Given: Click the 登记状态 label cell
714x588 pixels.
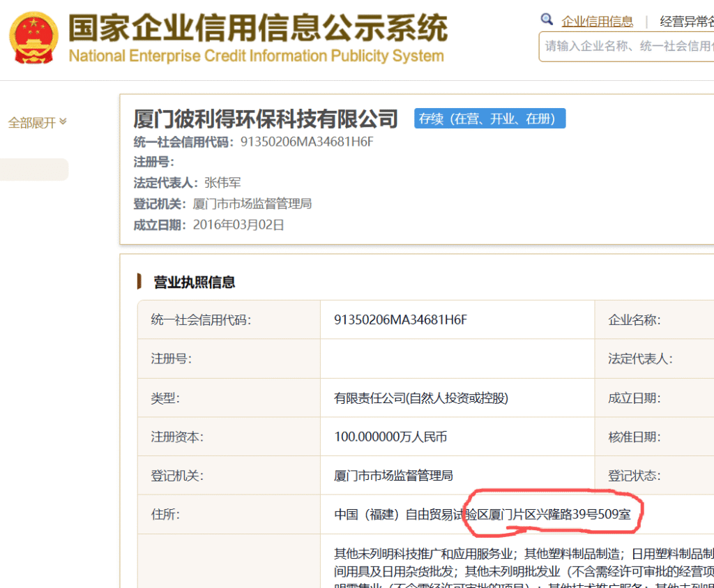Looking at the screenshot, I should pyautogui.click(x=654, y=476).
